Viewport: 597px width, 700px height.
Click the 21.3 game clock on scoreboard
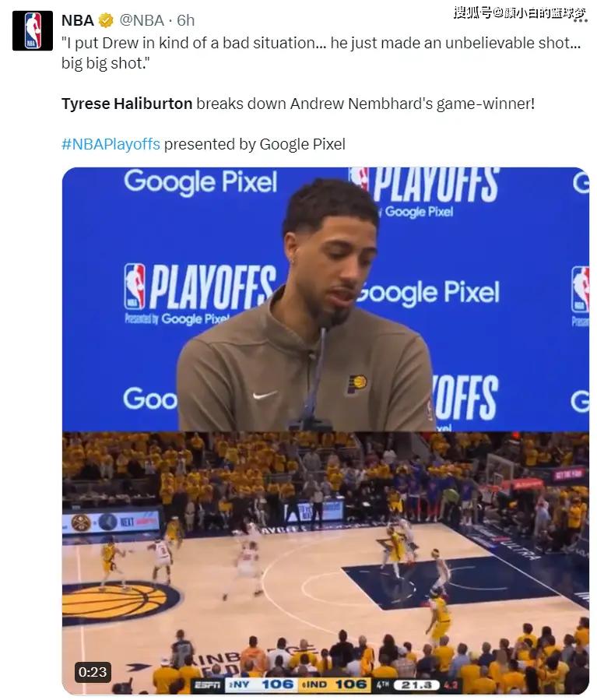pyautogui.click(x=416, y=685)
